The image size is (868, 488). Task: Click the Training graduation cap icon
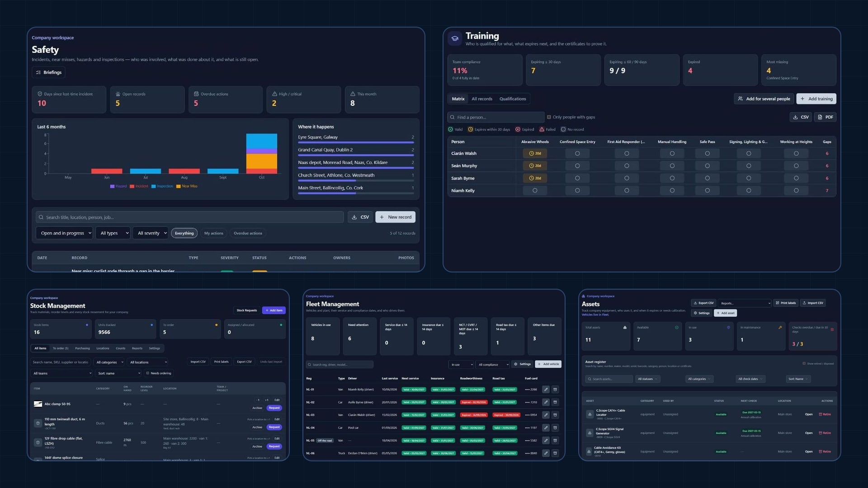click(455, 39)
